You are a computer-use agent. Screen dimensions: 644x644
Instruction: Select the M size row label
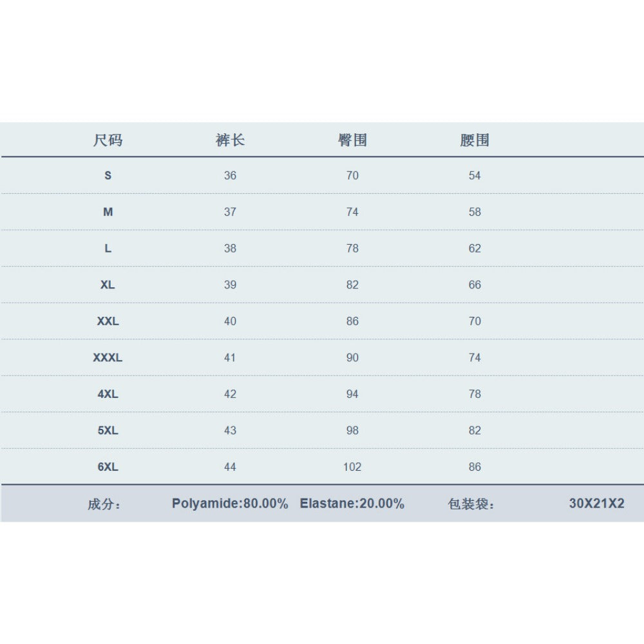(108, 212)
